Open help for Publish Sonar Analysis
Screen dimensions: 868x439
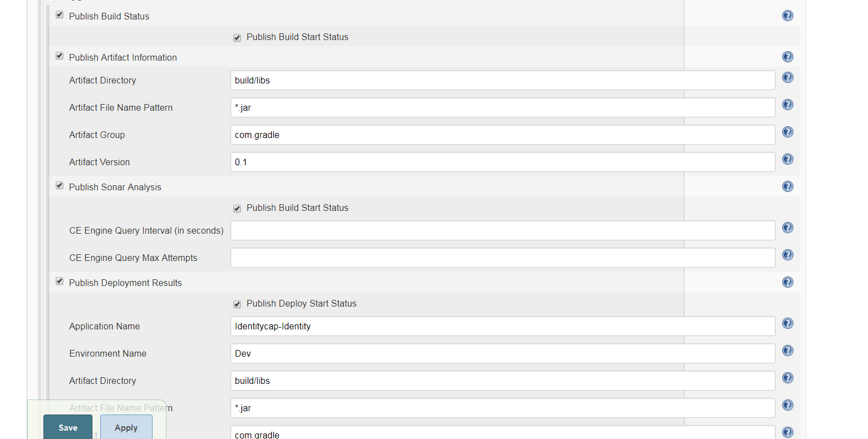tap(787, 186)
